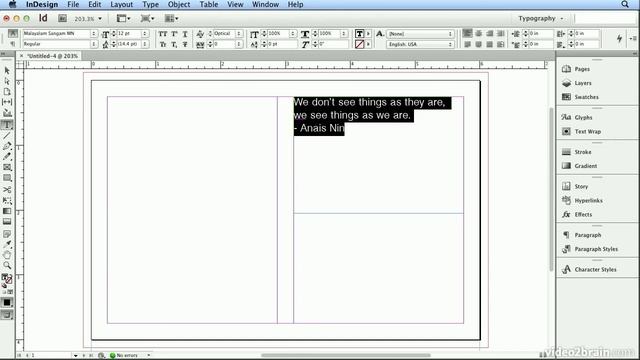Select the Rectangle Frame tool
640x360 pixels.
(7, 167)
